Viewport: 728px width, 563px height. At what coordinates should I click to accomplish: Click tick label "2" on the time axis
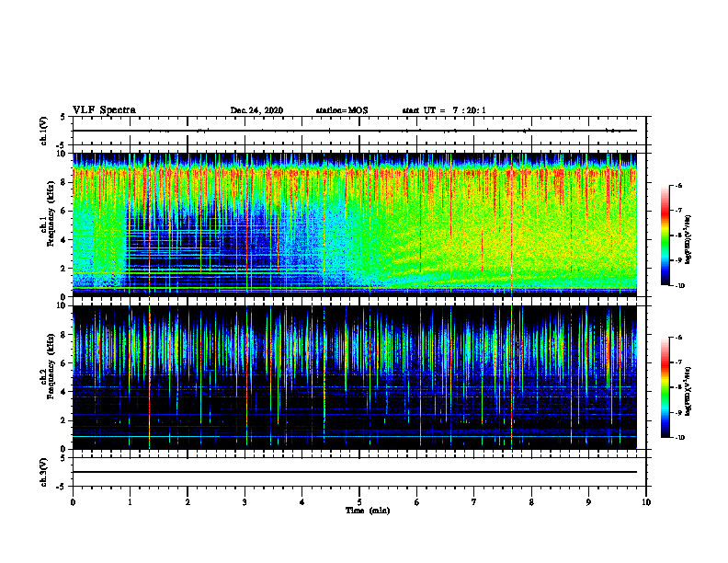[x=188, y=502]
